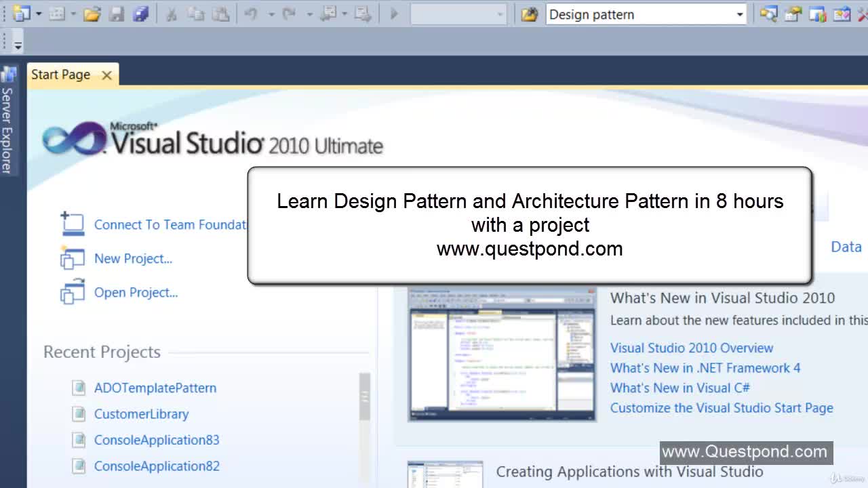
Task: Click the Save All icon
Action: pos(140,14)
